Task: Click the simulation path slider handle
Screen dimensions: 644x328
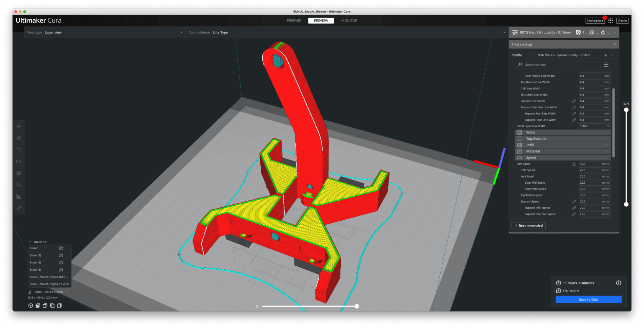Action: pos(357,306)
